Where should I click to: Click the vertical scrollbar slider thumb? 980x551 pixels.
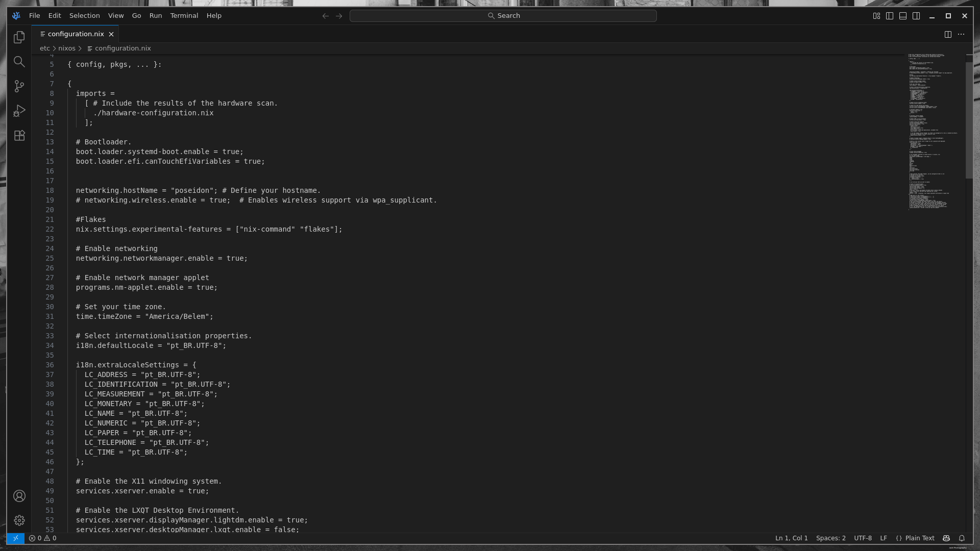(969, 120)
